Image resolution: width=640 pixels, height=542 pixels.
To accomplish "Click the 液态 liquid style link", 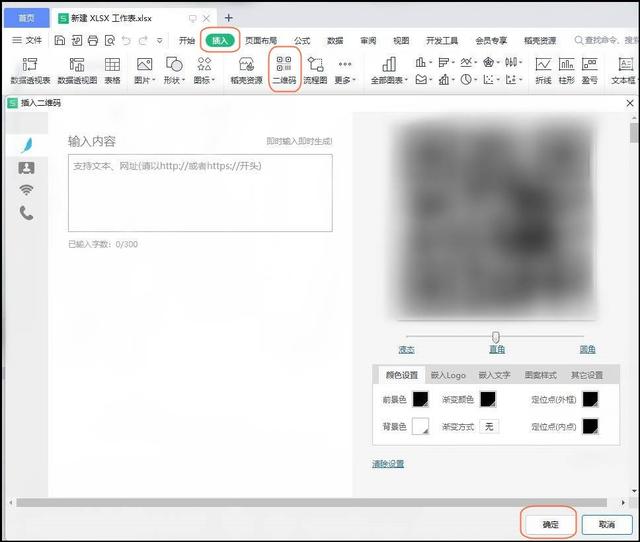I will 407,349.
